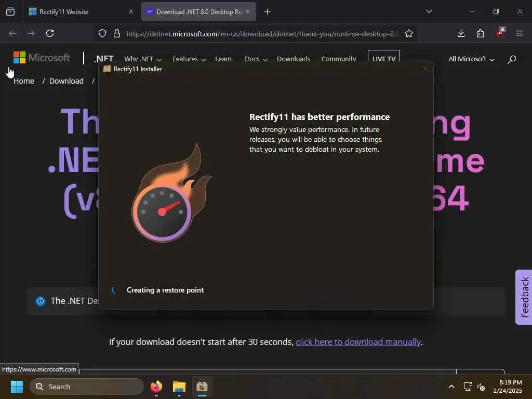532x399 pixels.
Task: Open Firefox View icon in tab bar
Action: 10,11
